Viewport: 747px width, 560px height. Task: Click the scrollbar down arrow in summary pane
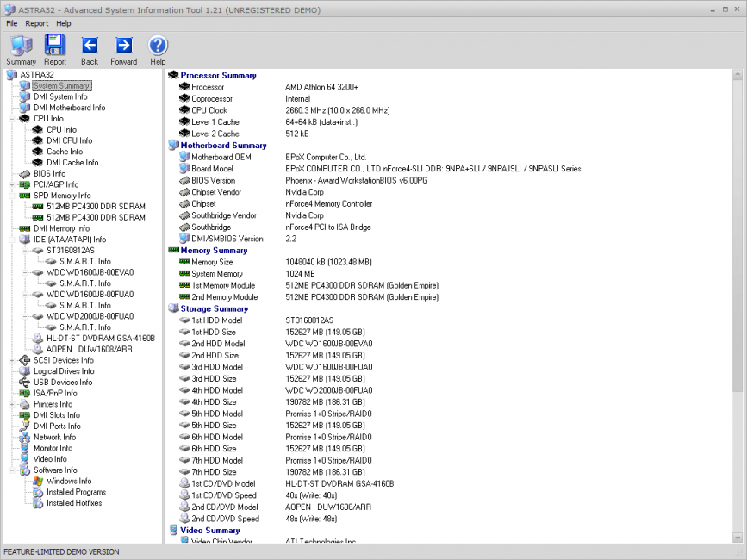point(738,538)
